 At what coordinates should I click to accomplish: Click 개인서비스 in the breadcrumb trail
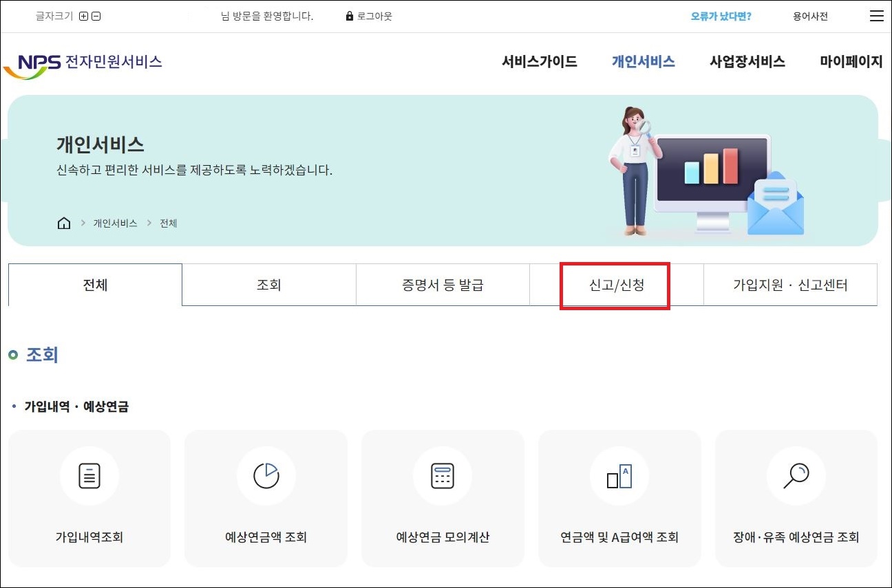coord(114,223)
